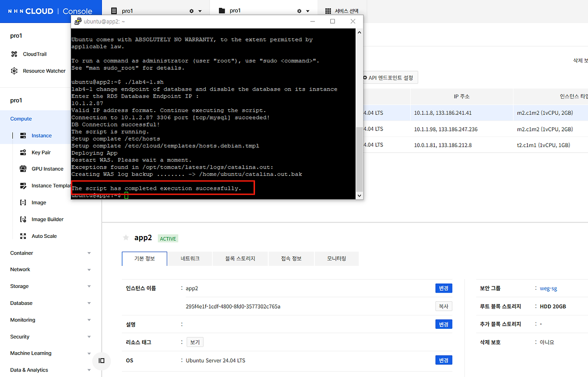Click the organization grid icon beside pro1
Screen dimensions: 588x377
click(114, 11)
